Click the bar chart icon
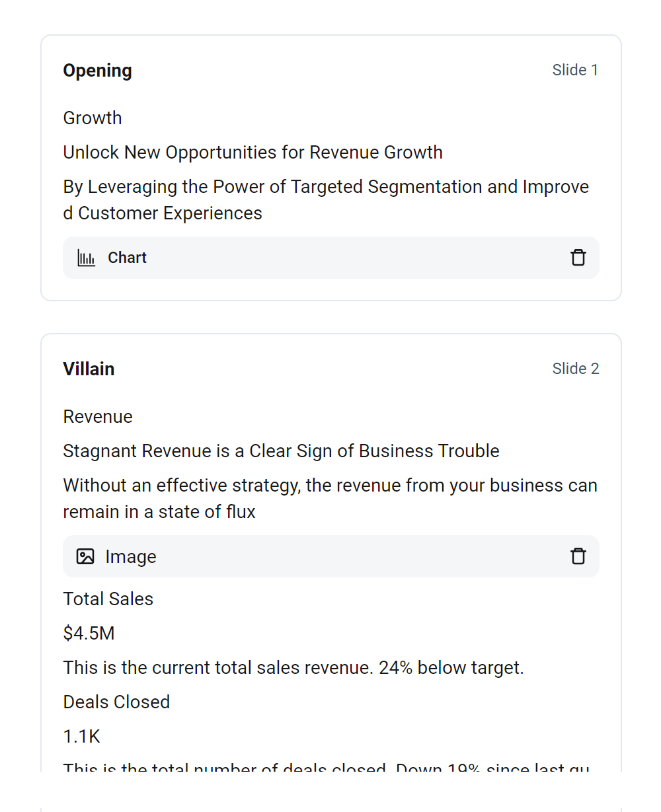The width and height of the screenshot is (661, 812). [x=86, y=258]
